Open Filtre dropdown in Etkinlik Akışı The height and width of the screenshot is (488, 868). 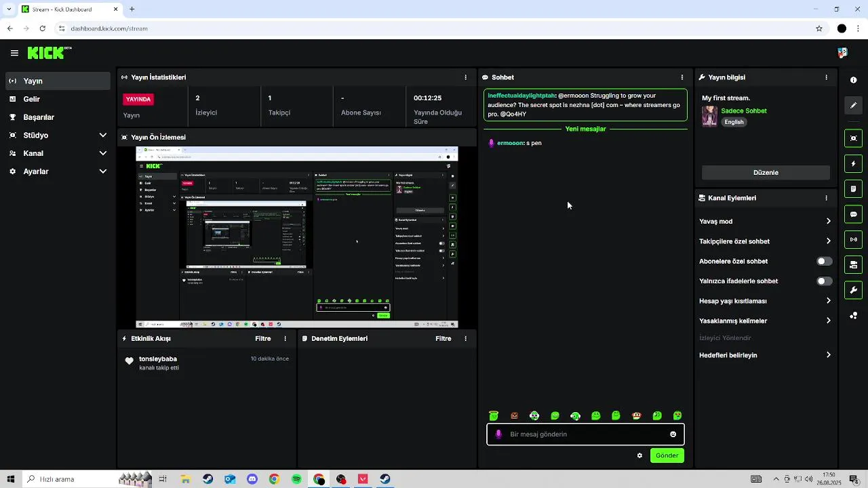pos(263,338)
